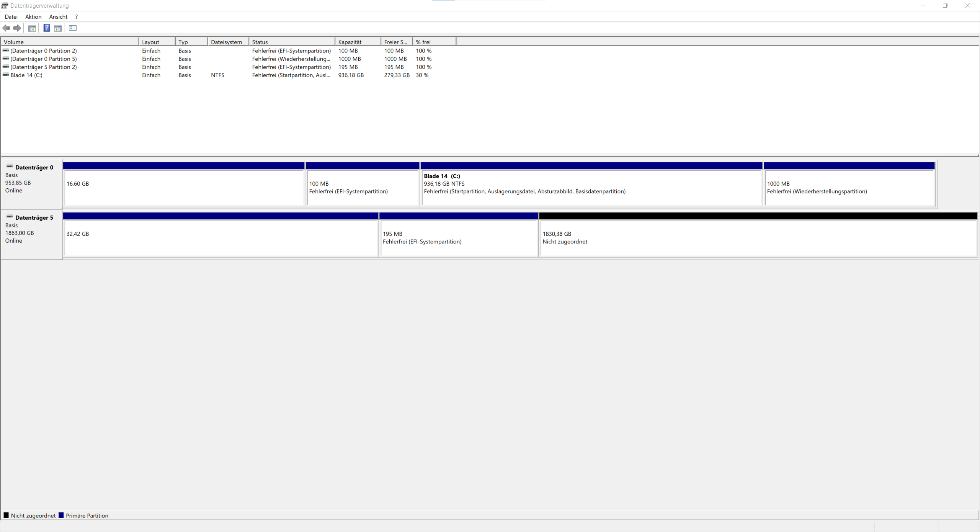This screenshot has width=980, height=532.
Task: Open the Aktion menu
Action: [x=33, y=17]
